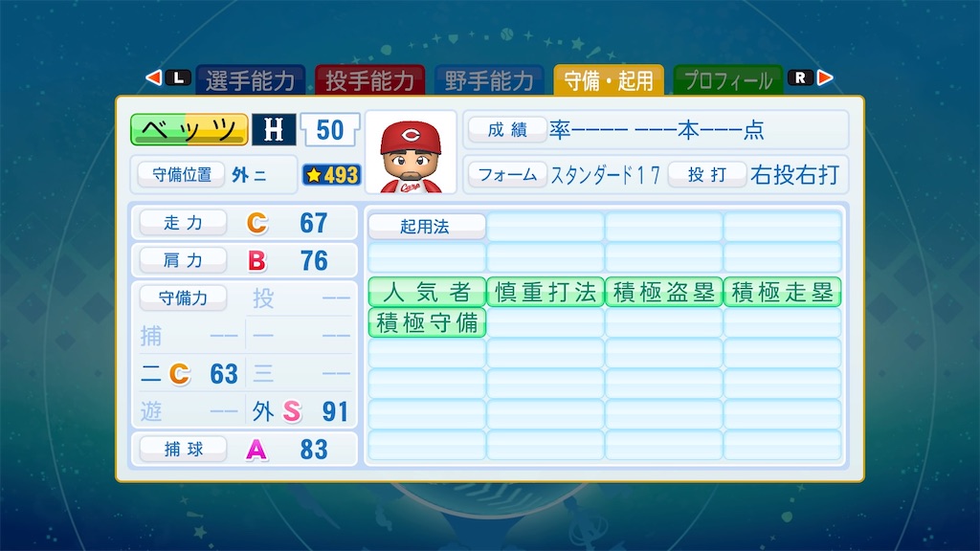Image resolution: width=980 pixels, height=551 pixels.
Task: Select the 積極守備 ability cell
Action: point(427,322)
